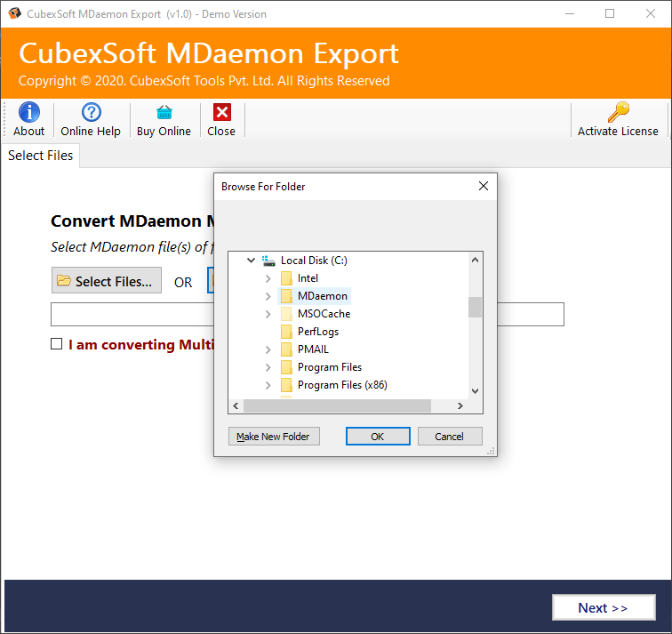Screen dimensions: 672x634
Task: Click the Next >> button
Action: tap(603, 608)
